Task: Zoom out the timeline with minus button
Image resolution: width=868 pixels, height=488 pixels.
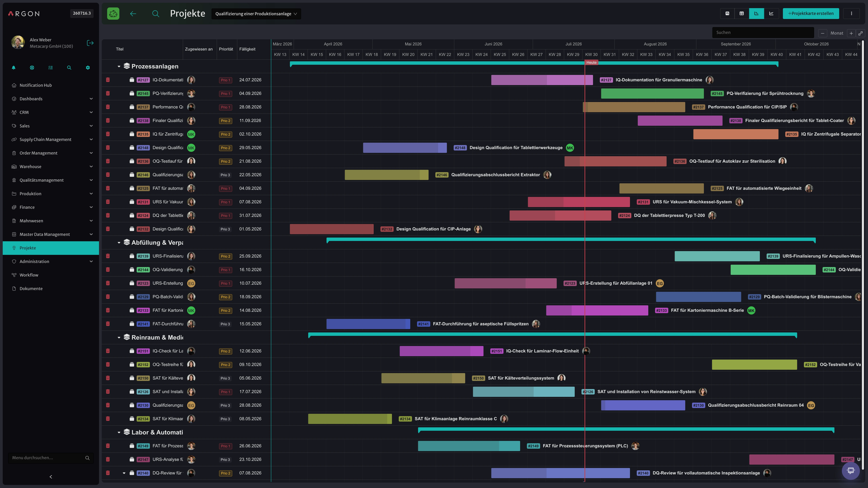Action: (822, 33)
